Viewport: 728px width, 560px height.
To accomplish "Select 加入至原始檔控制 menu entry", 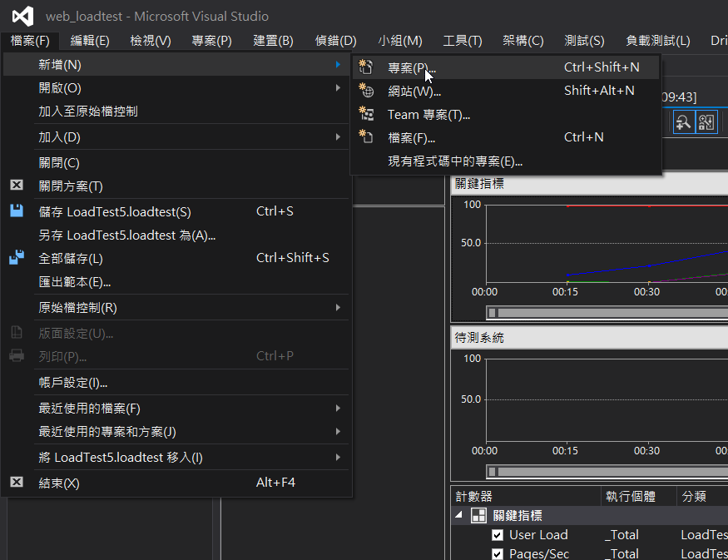I will coord(176,111).
